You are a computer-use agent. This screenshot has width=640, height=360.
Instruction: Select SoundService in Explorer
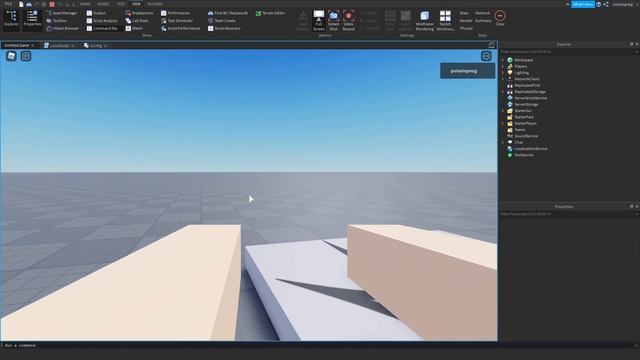pos(526,136)
